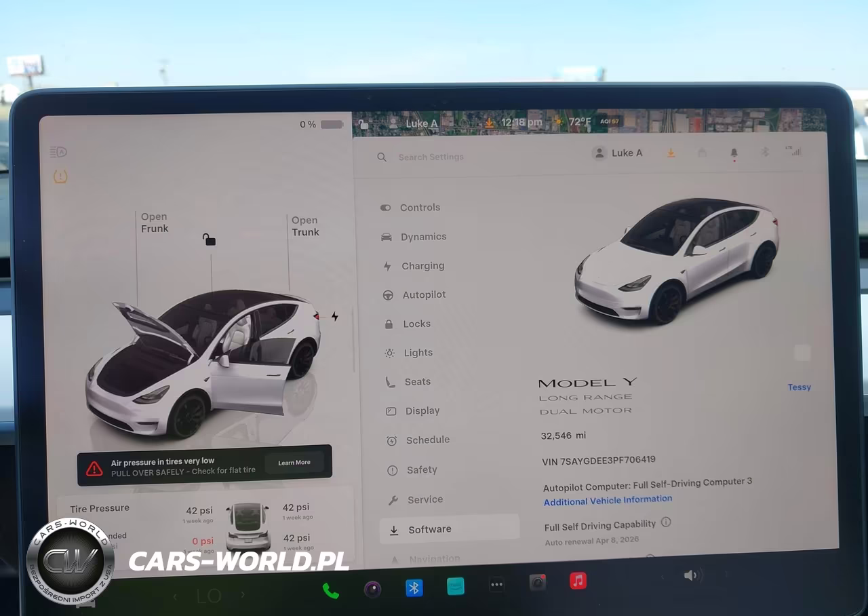Viewport: 868px width, 616px height.
Task: Tap the Bluetooth icon in settings header
Action: (764, 152)
